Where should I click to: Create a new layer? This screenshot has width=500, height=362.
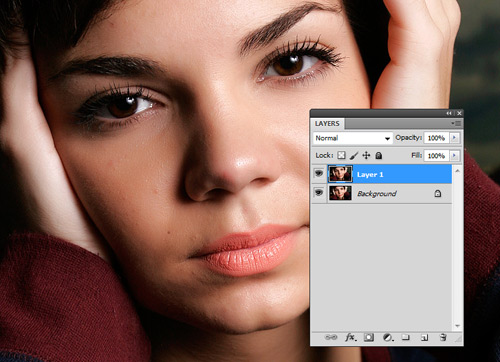424,338
